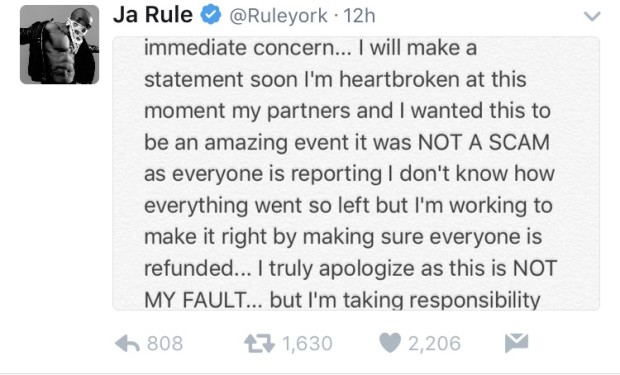Click the 1,630 retweets count
Image resolution: width=620 pixels, height=375 pixels.
click(307, 343)
